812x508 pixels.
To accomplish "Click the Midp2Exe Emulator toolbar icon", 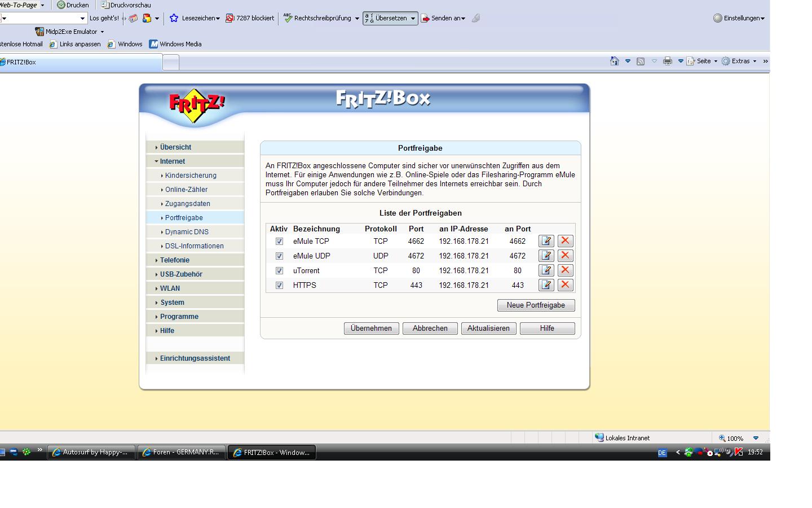I will (39, 32).
